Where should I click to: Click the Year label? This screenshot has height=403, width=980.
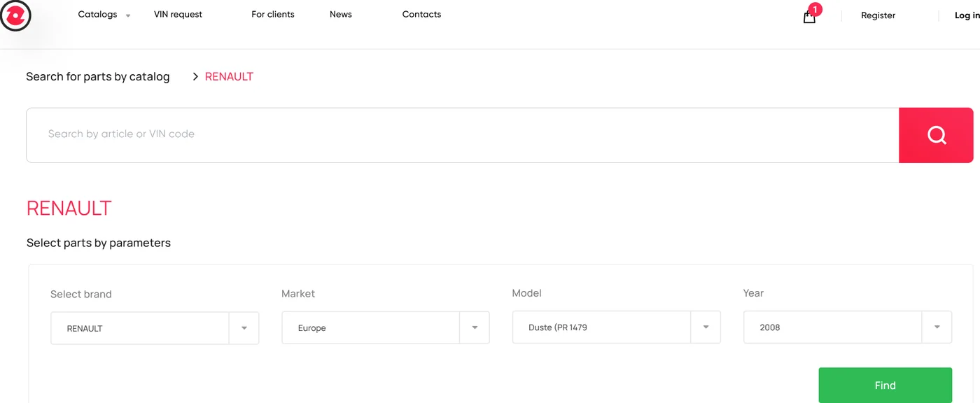[753, 293]
